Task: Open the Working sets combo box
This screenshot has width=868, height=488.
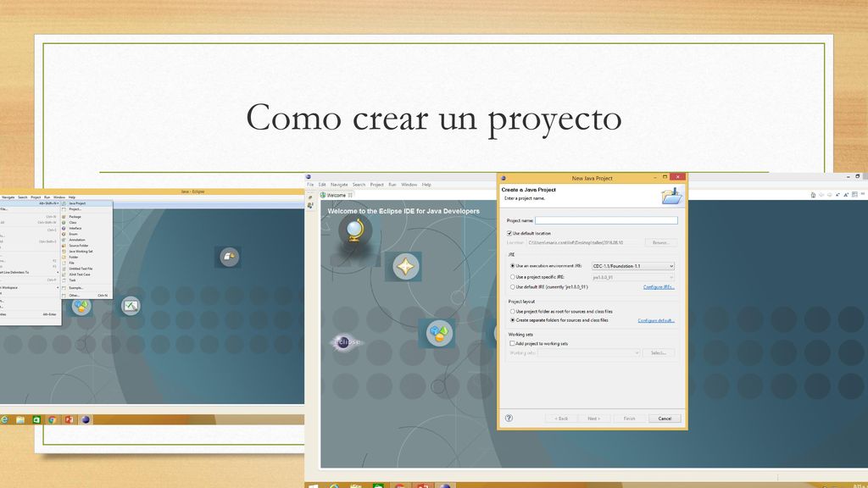Action: click(589, 353)
